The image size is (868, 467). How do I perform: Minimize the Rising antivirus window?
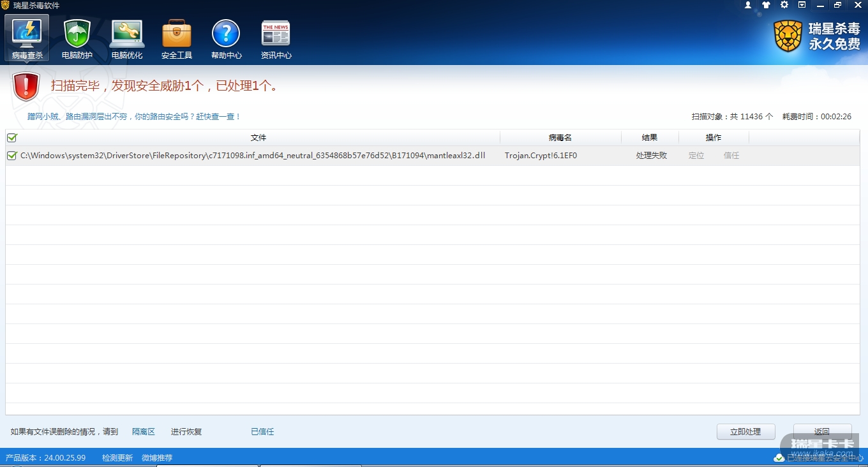pos(821,5)
